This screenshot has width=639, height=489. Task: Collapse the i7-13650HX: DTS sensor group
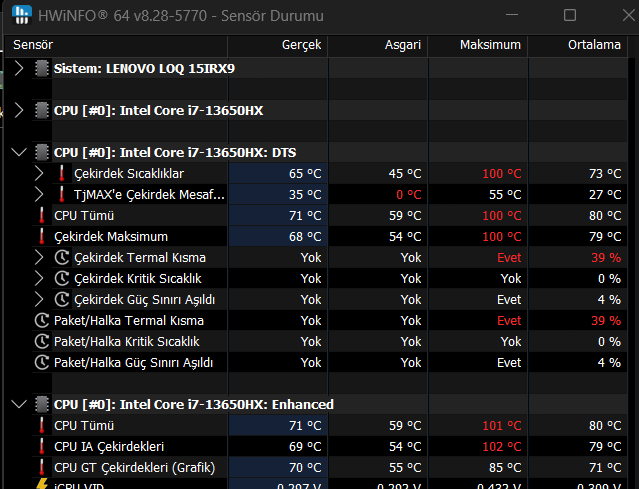tap(19, 152)
